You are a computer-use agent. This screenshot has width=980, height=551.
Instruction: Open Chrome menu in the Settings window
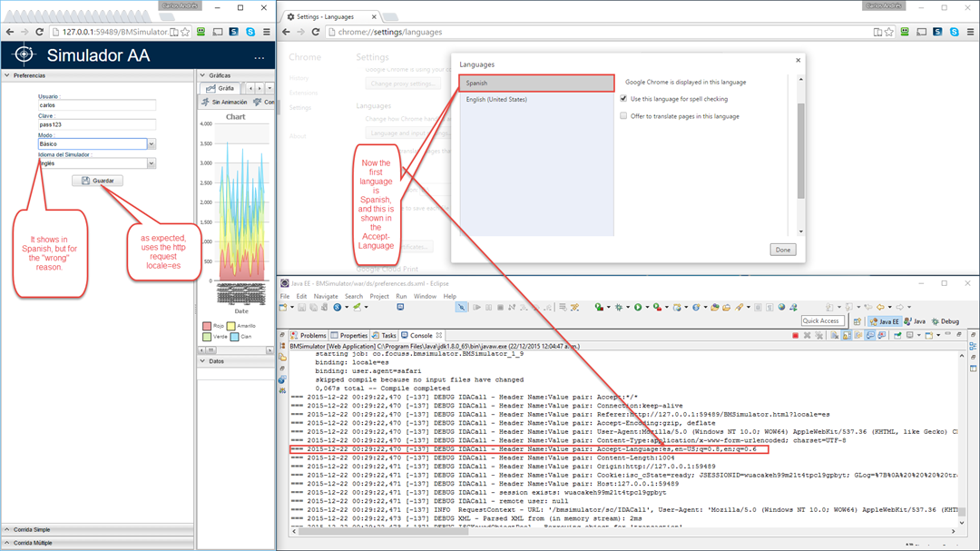point(971,32)
